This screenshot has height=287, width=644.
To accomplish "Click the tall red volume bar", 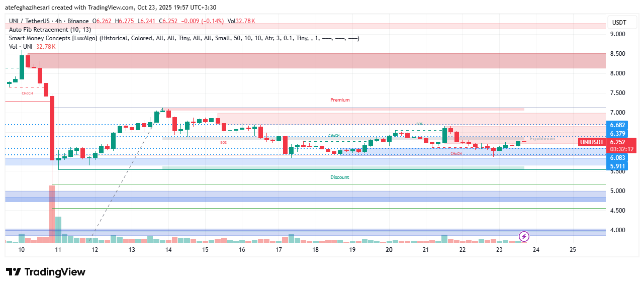I will [x=52, y=214].
